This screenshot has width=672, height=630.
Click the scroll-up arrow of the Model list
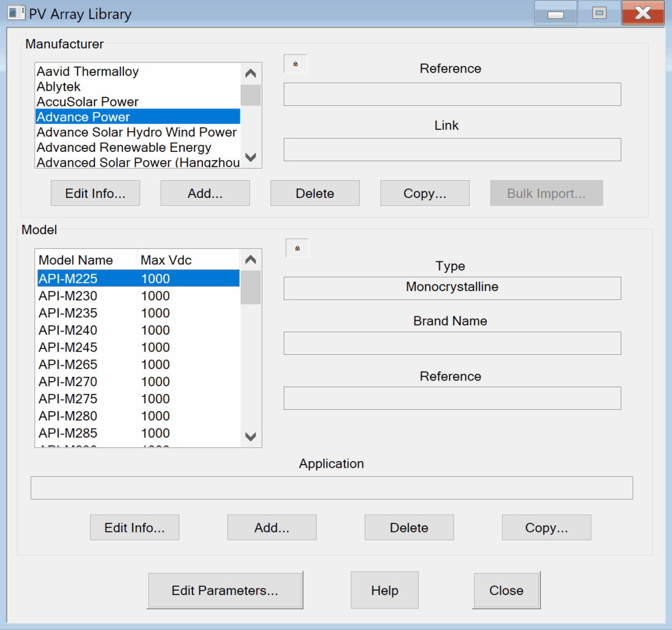coord(250,259)
